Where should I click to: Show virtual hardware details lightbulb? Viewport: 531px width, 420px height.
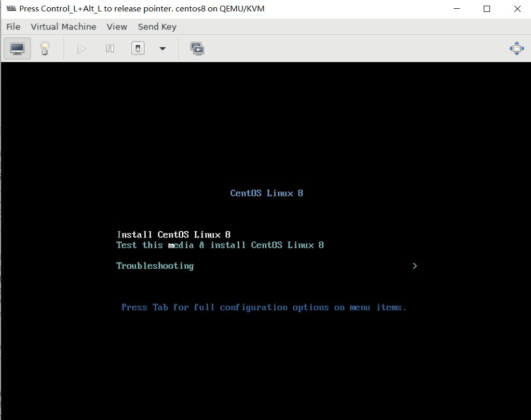pyautogui.click(x=45, y=49)
